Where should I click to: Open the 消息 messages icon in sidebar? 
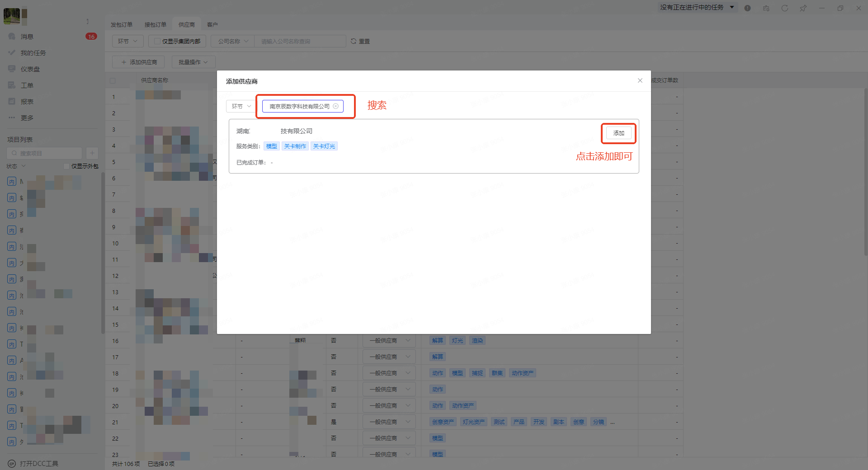12,37
